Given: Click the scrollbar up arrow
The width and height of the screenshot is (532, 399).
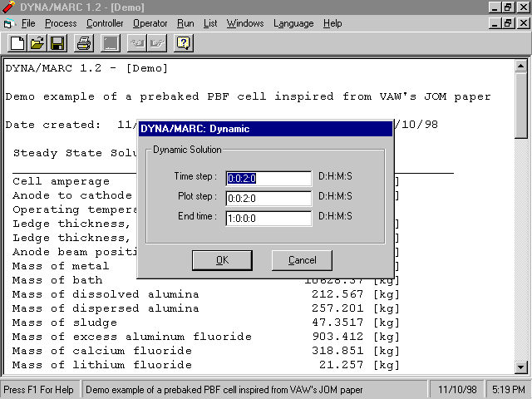Looking at the screenshot, I should [x=521, y=66].
